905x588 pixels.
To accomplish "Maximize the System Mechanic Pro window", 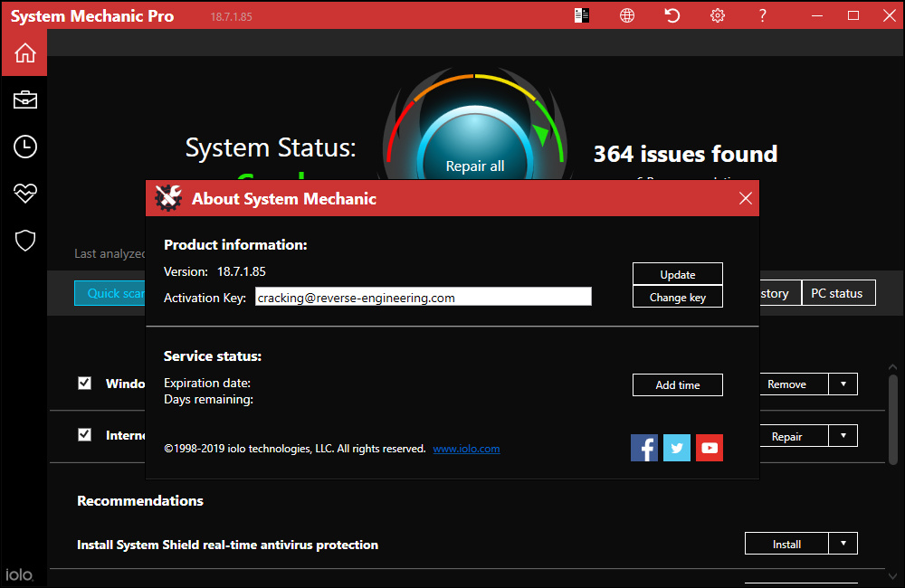I will click(853, 15).
